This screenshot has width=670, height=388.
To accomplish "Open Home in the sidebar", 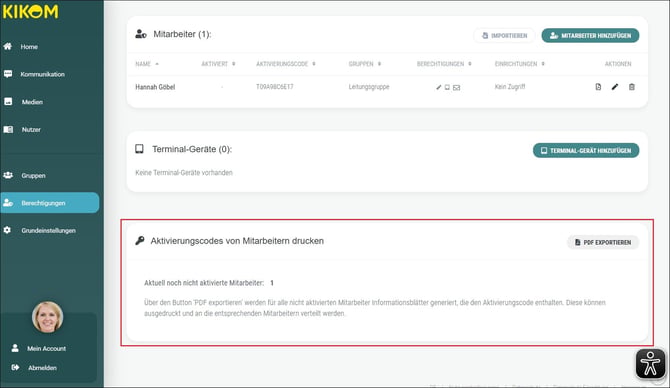I will point(29,47).
